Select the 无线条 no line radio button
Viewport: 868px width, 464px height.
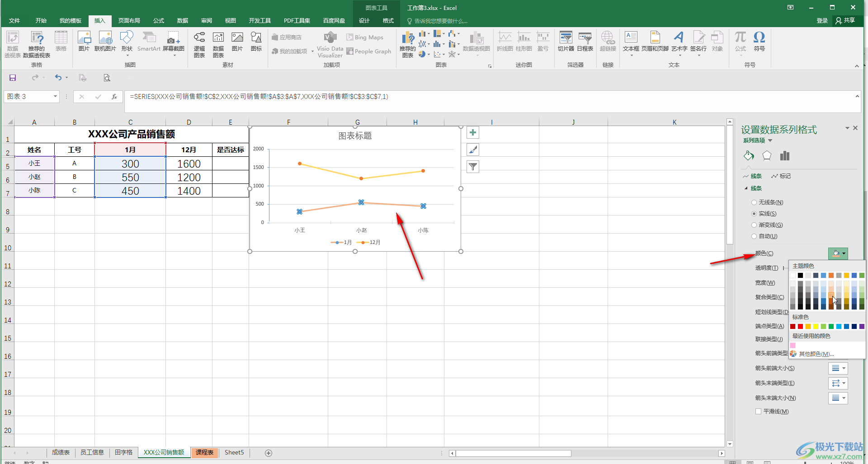point(754,202)
